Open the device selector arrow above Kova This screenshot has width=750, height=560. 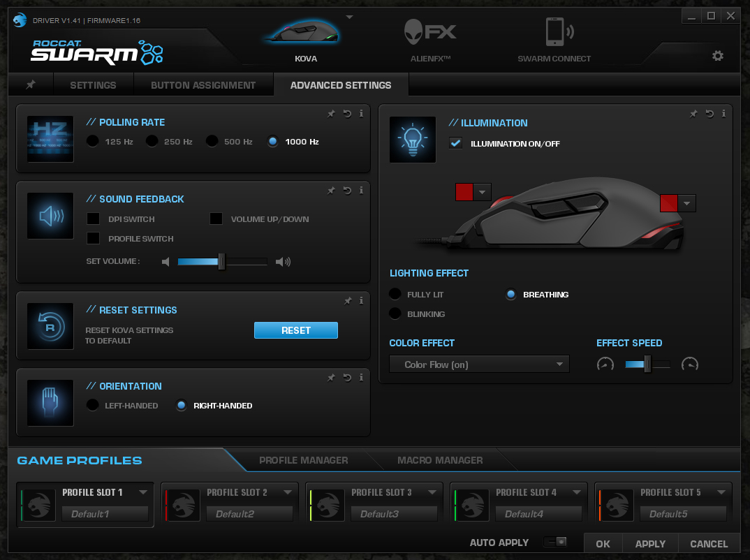350,17
